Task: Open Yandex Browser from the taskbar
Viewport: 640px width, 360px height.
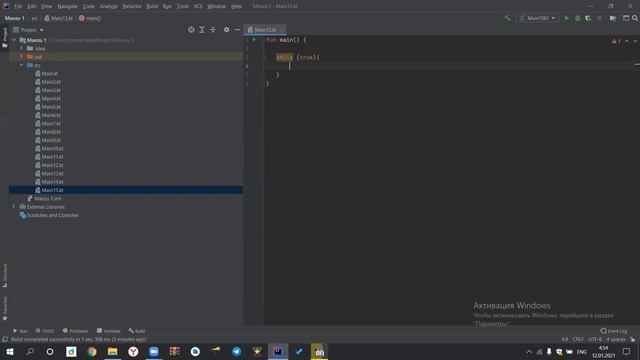Action: coord(133,351)
